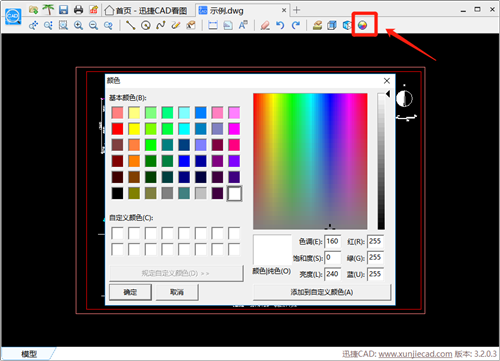Click the 规定自定义颜色(D) >> button

point(176,273)
